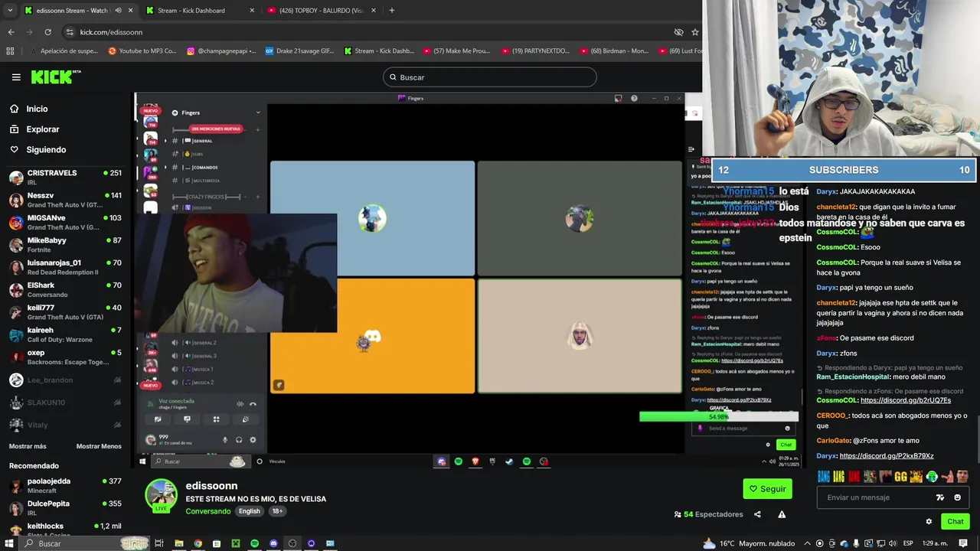The image size is (980, 551).
Task: Click the KICK logo
Action: click(56, 77)
